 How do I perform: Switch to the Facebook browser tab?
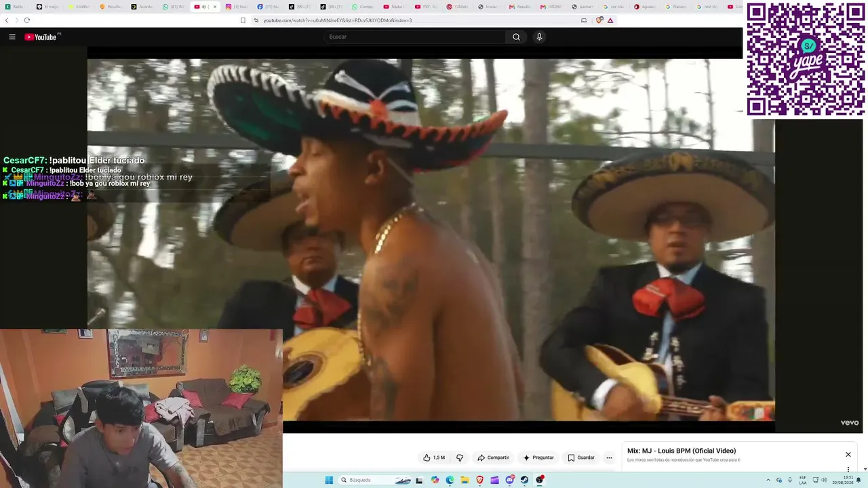pyautogui.click(x=268, y=7)
